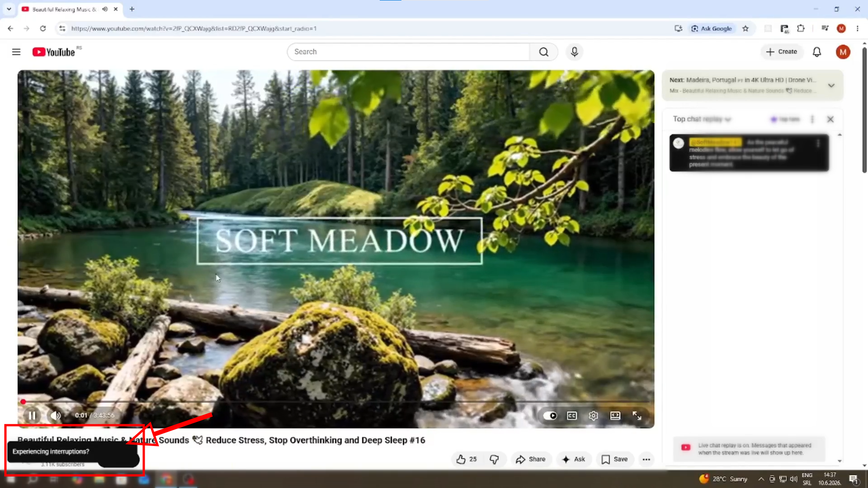Open media controls in Chrome toolbar

coord(825,28)
